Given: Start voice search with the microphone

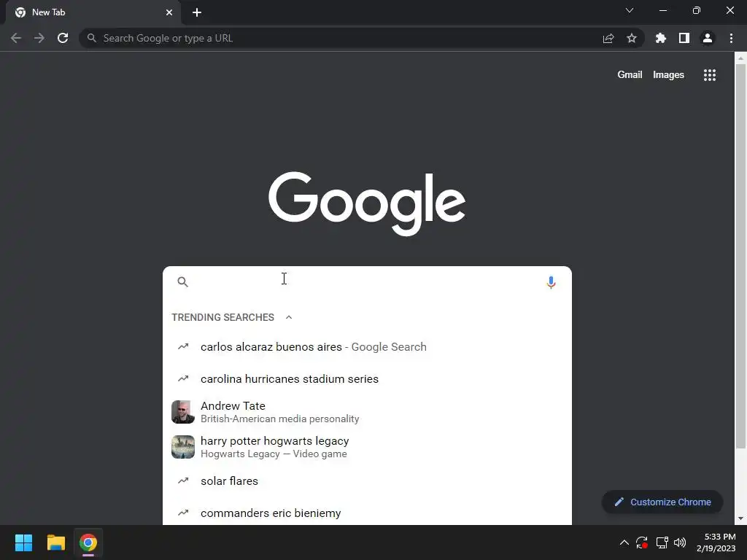Looking at the screenshot, I should click(x=551, y=282).
